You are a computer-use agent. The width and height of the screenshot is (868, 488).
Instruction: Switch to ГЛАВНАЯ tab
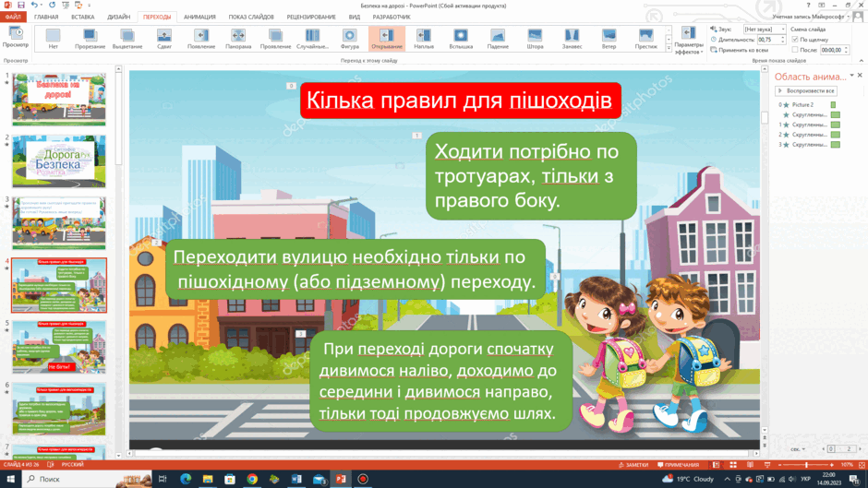[46, 18]
